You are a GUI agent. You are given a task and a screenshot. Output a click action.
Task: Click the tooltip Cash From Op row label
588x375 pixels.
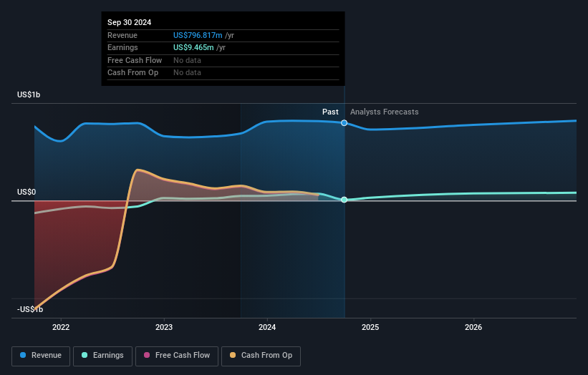pyautogui.click(x=132, y=73)
